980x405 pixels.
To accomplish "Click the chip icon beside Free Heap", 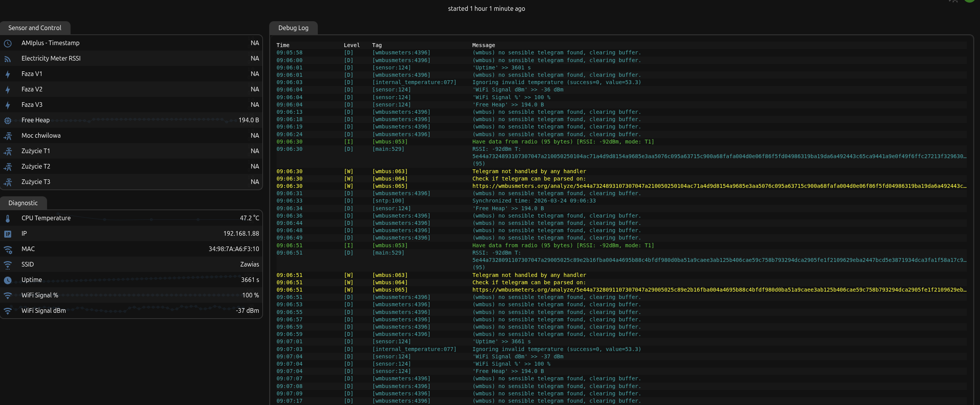I will click(x=8, y=121).
